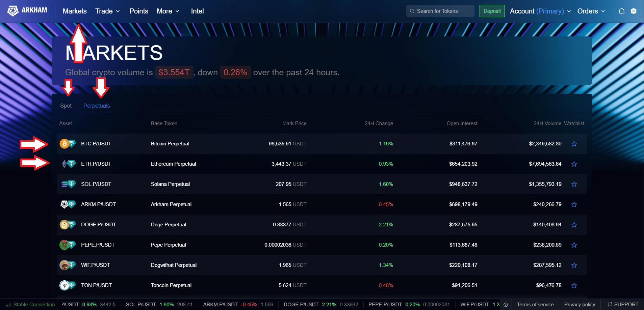Add ETH.P/USDT to watchlist star
This screenshot has width=644, height=310.
(574, 164)
